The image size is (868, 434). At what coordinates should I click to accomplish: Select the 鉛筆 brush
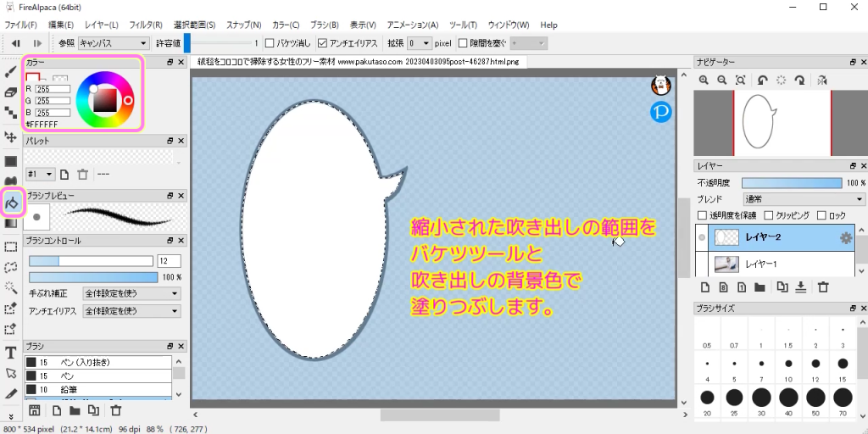[98, 390]
